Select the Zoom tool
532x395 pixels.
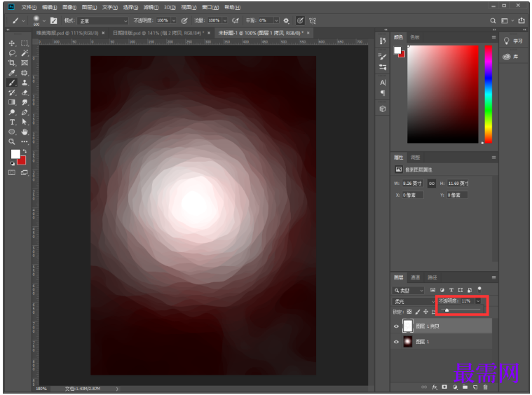[x=12, y=141]
